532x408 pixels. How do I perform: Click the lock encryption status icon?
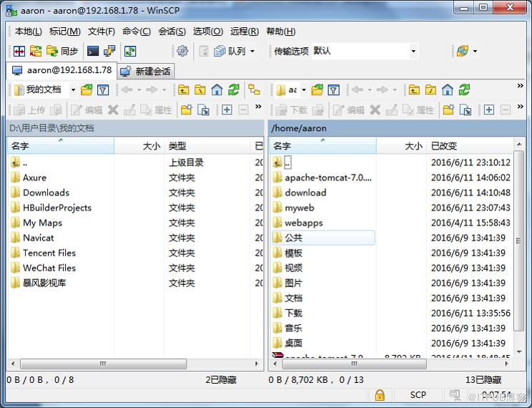pos(380,395)
